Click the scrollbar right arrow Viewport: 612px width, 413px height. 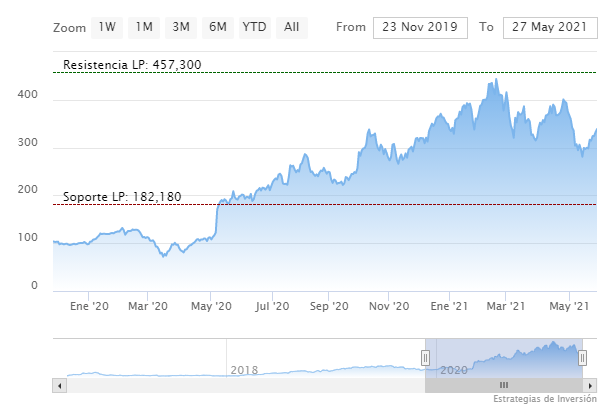tap(591, 385)
